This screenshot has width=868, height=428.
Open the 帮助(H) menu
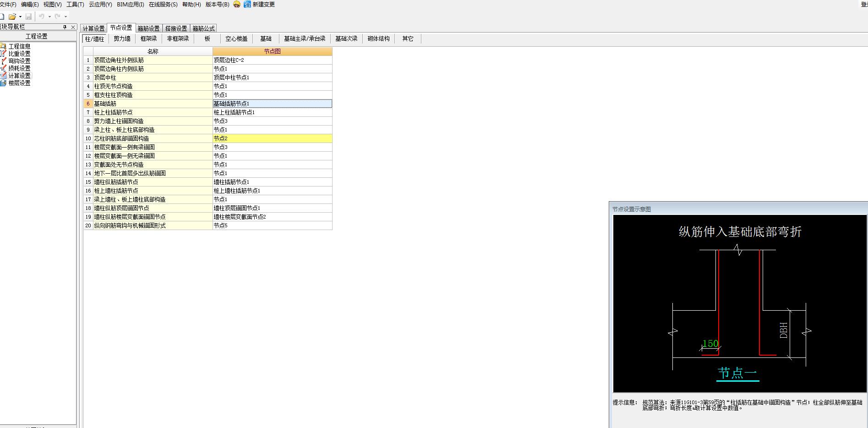point(191,4)
